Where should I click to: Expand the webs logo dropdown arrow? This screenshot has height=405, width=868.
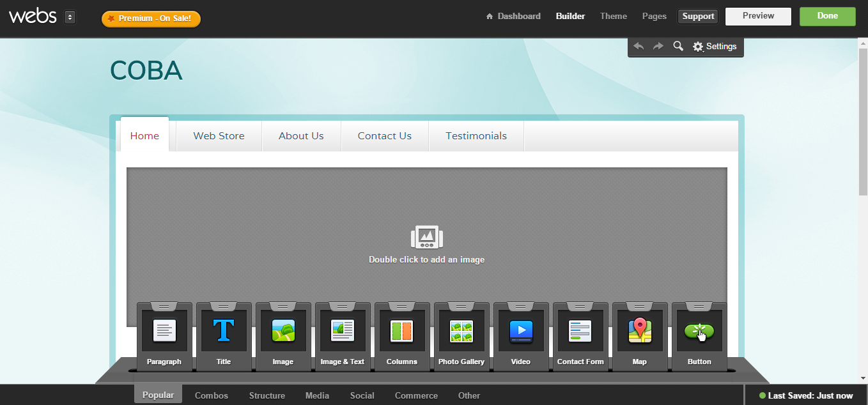tap(70, 17)
